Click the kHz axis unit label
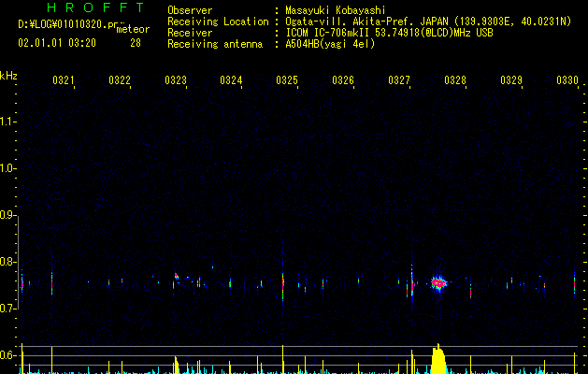 [x=8, y=76]
